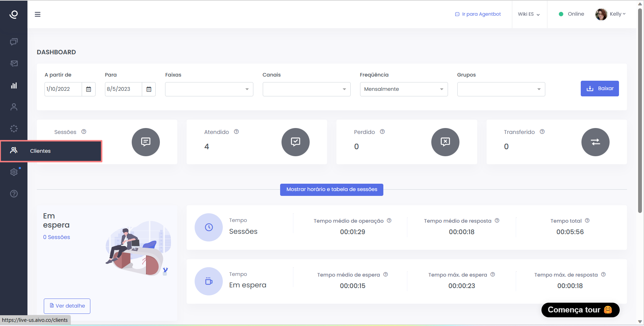The width and height of the screenshot is (644, 326).
Task: Follow the 'Ir para Agentbot' link
Action: coord(478,14)
